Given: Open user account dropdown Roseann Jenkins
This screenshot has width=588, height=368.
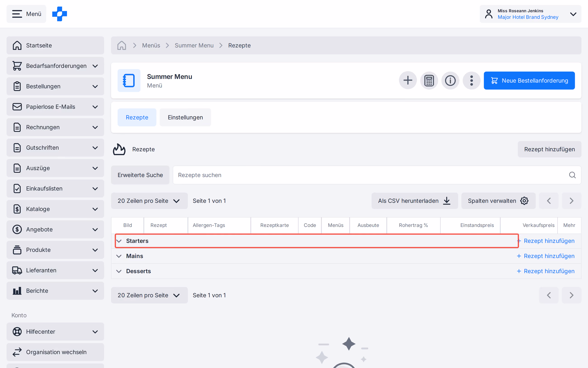Looking at the screenshot, I should (x=530, y=14).
